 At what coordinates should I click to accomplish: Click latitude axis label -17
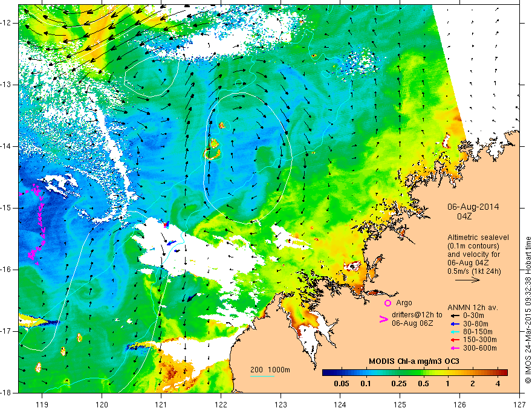(x=7, y=331)
